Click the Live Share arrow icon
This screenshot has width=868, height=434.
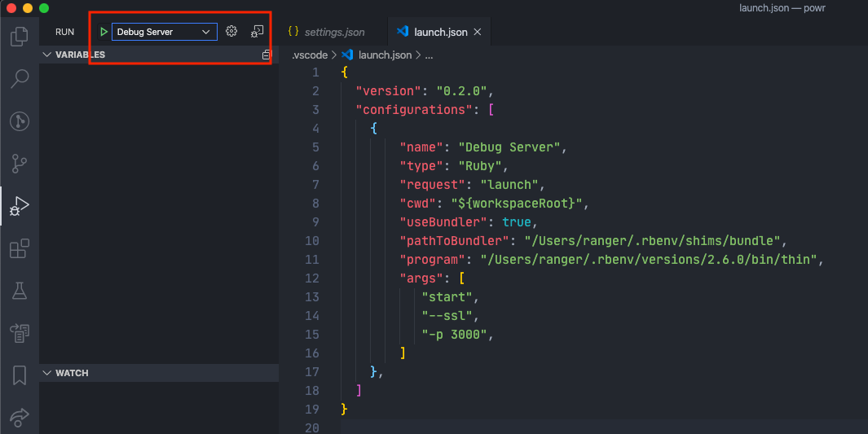pos(19,417)
